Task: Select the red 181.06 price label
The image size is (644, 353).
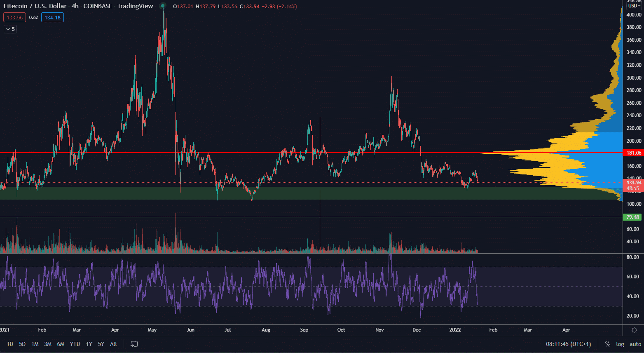Action: pos(633,153)
